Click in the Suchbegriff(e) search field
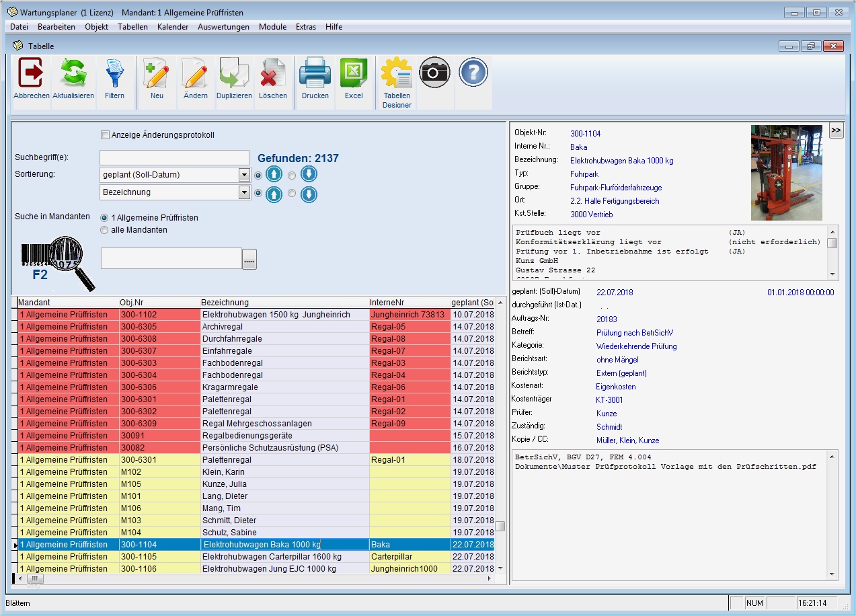The image size is (856, 616). point(174,157)
